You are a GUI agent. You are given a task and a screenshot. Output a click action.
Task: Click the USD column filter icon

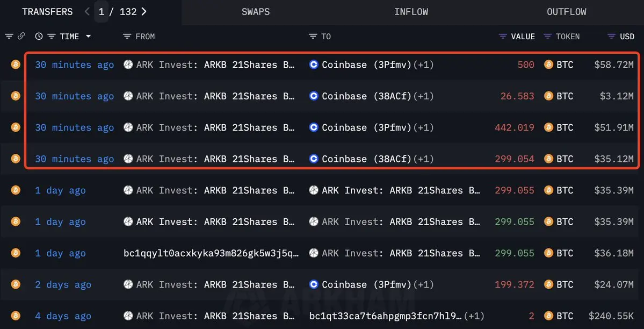coord(612,37)
